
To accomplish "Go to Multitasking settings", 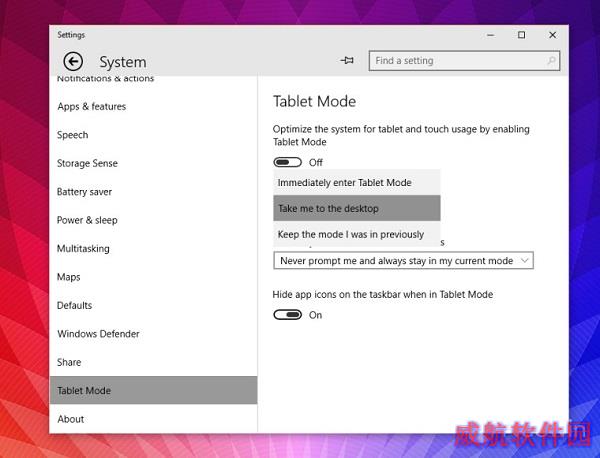I will pyautogui.click(x=153, y=249).
